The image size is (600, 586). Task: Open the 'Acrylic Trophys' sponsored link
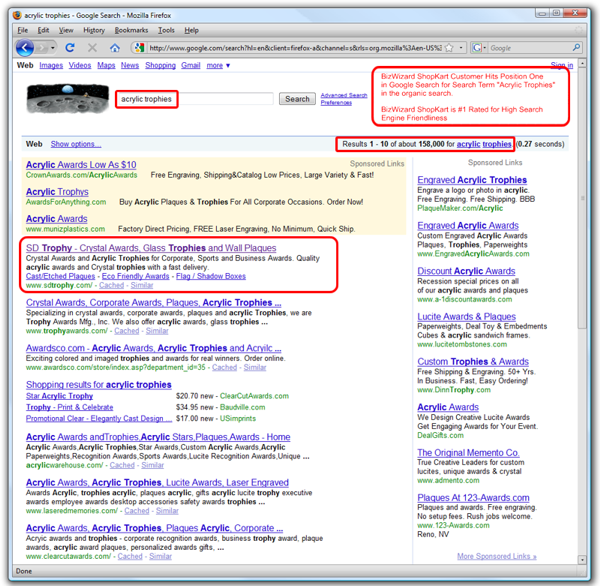[x=57, y=192]
